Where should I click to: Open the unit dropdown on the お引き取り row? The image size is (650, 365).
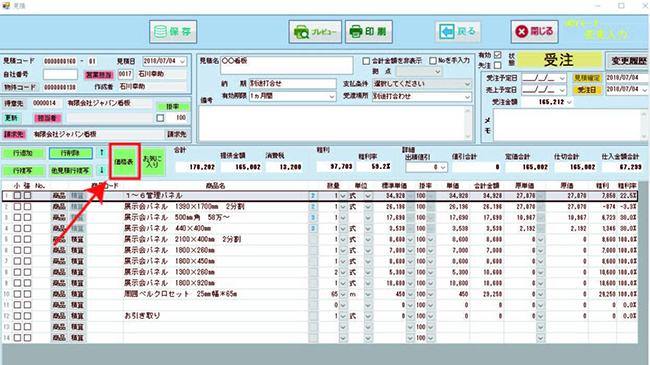pyautogui.click(x=368, y=316)
